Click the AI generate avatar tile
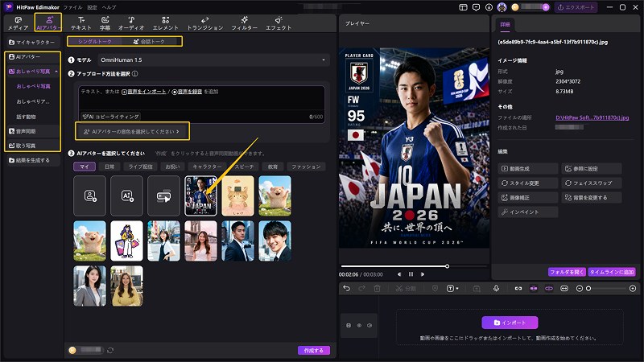The width and height of the screenshot is (644, 362). coord(126,195)
